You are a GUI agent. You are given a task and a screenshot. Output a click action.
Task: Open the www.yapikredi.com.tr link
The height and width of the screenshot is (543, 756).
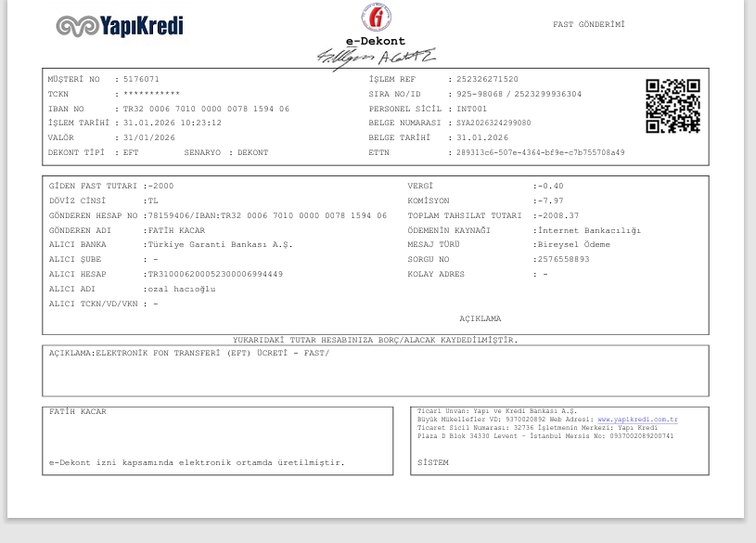tap(637, 420)
